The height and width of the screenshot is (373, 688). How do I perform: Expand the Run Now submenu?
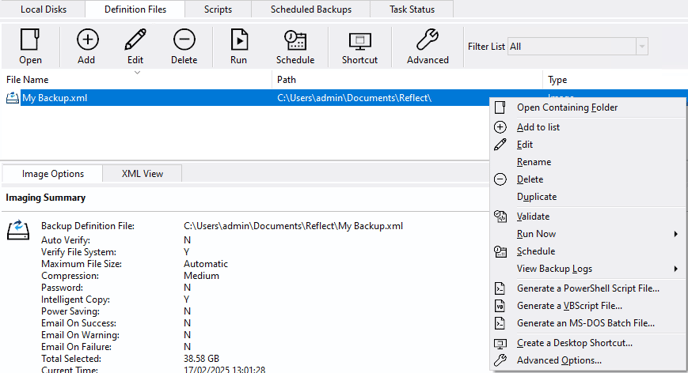pyautogui.click(x=676, y=234)
